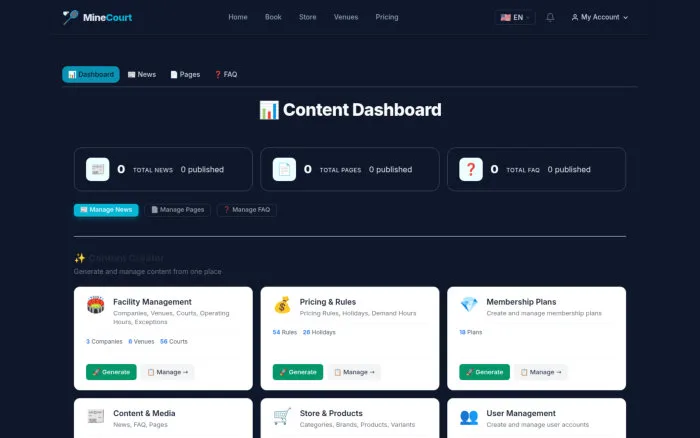Click the Manage FAQ button
This screenshot has width=700, height=438.
click(246, 210)
